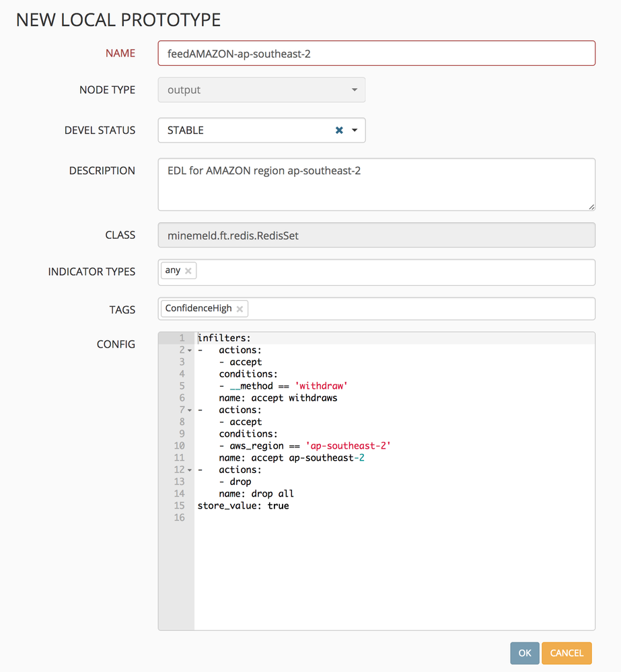Click the 'ap-southeast-2' string on line 10
621x672 pixels.
(x=348, y=446)
